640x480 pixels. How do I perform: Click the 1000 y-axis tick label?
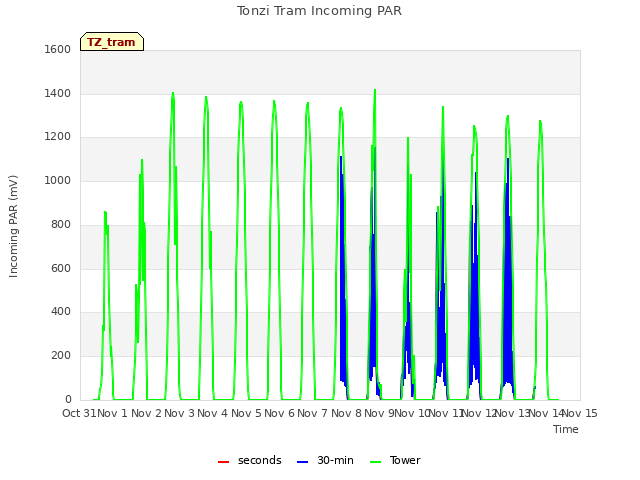pyautogui.click(x=58, y=180)
